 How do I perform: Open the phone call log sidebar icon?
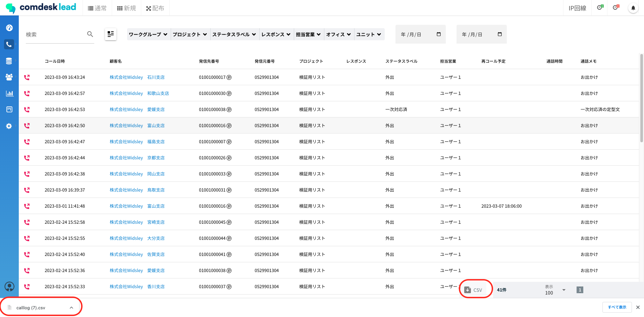point(9,44)
